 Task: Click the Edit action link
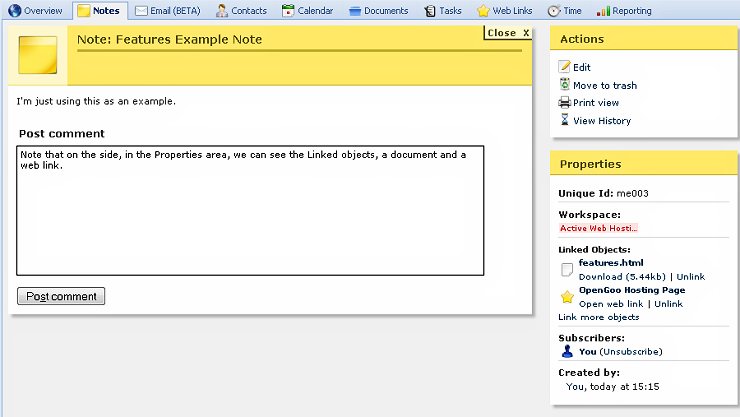click(x=581, y=67)
